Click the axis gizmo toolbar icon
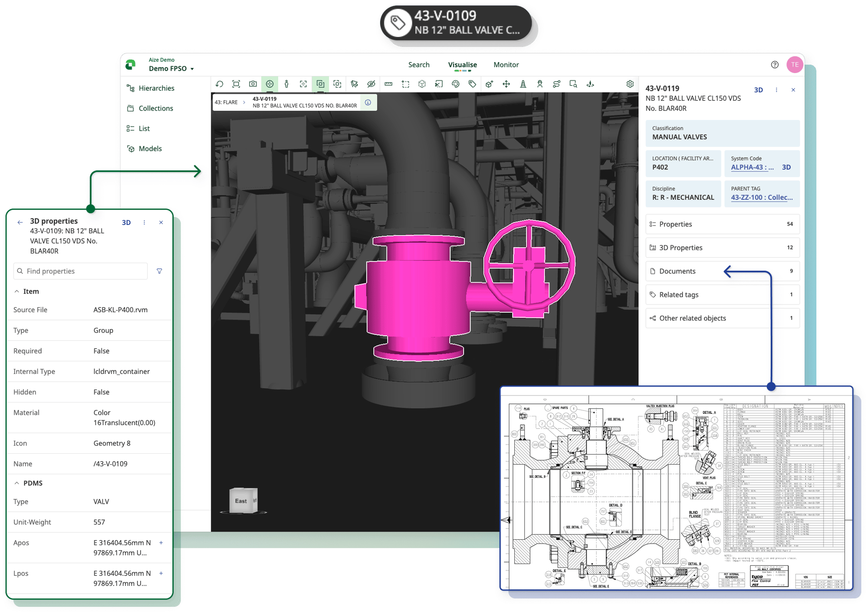868x614 pixels. 590,84
